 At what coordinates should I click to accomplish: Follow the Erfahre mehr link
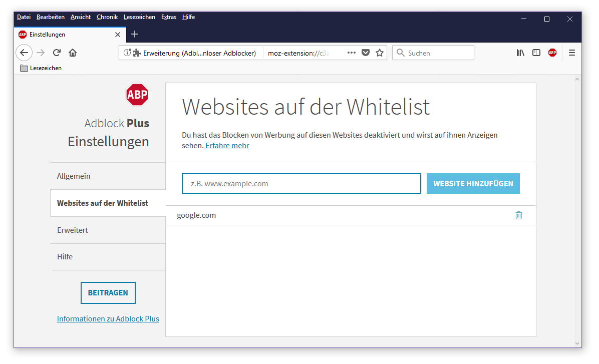(x=227, y=146)
